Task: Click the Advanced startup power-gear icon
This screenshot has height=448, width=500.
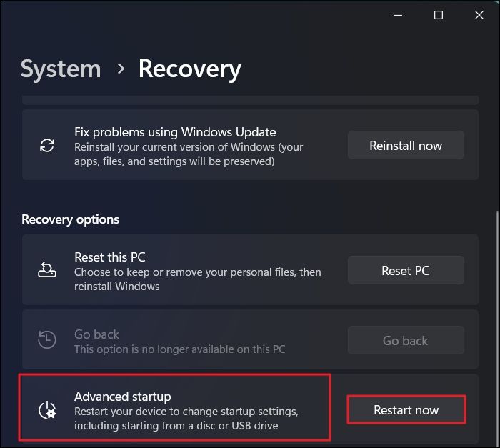Action: [47, 410]
